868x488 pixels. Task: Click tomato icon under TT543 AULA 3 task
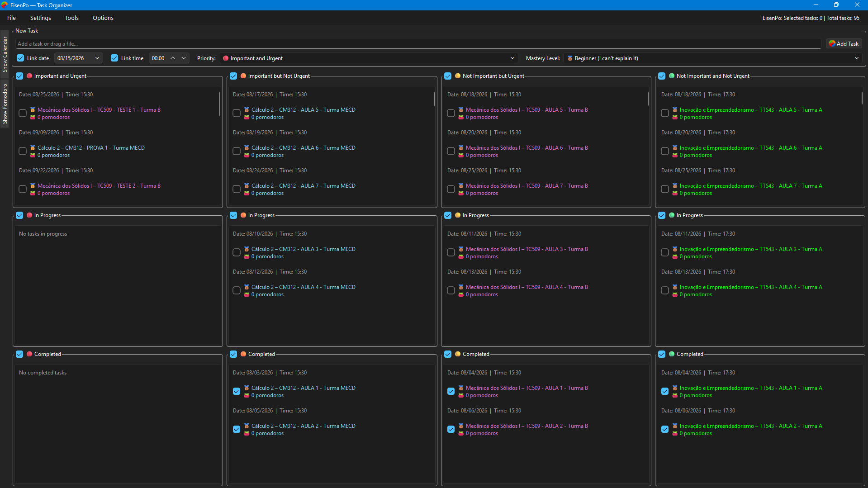[675, 256]
